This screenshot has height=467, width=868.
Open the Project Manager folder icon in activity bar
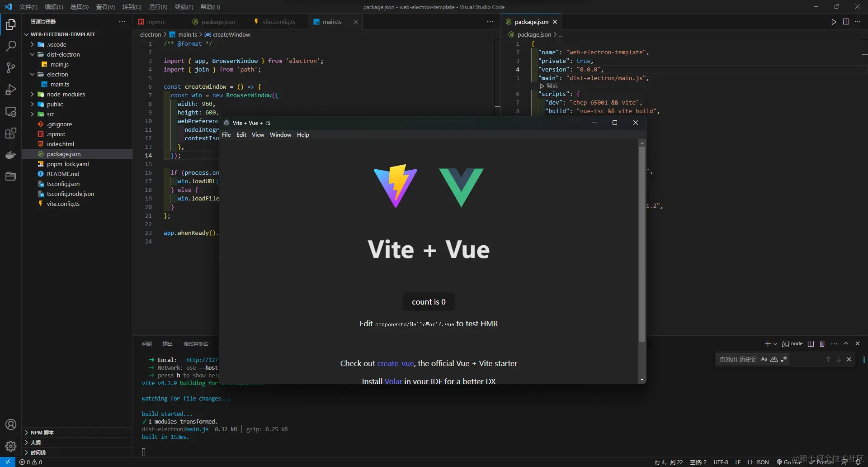coord(10,176)
